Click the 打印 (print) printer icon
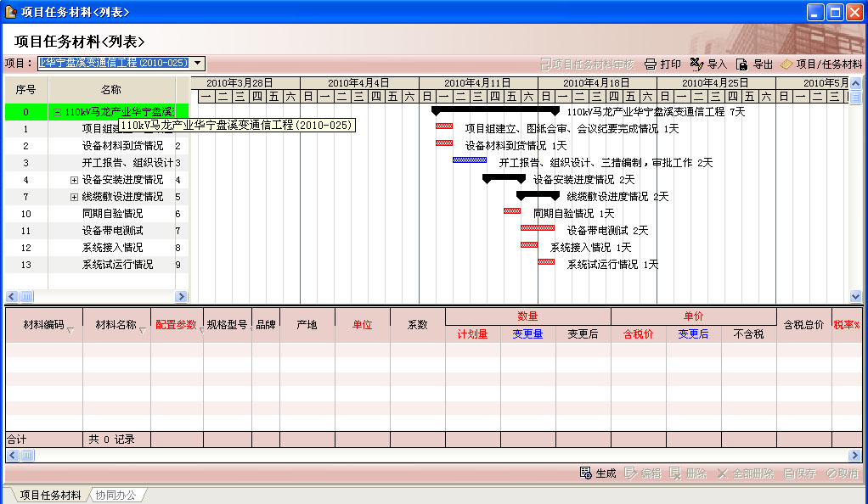The height and width of the screenshot is (504, 868). point(651,64)
